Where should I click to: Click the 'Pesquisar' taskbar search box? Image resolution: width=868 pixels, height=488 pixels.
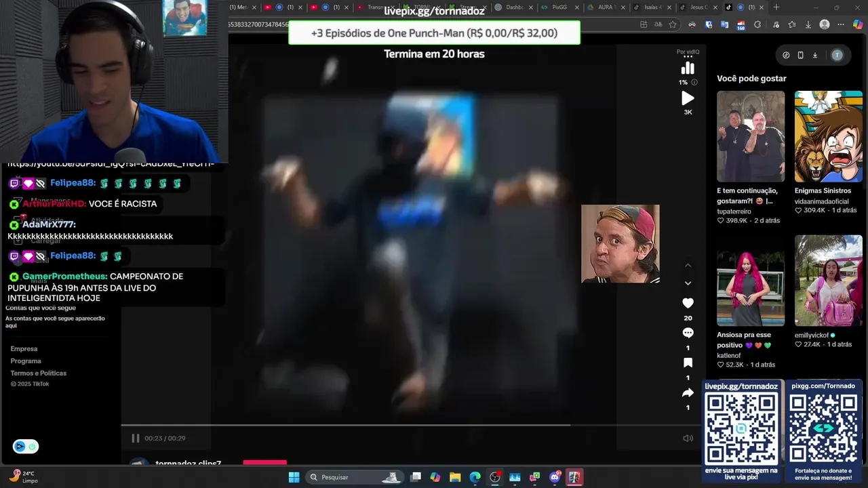tap(355, 477)
